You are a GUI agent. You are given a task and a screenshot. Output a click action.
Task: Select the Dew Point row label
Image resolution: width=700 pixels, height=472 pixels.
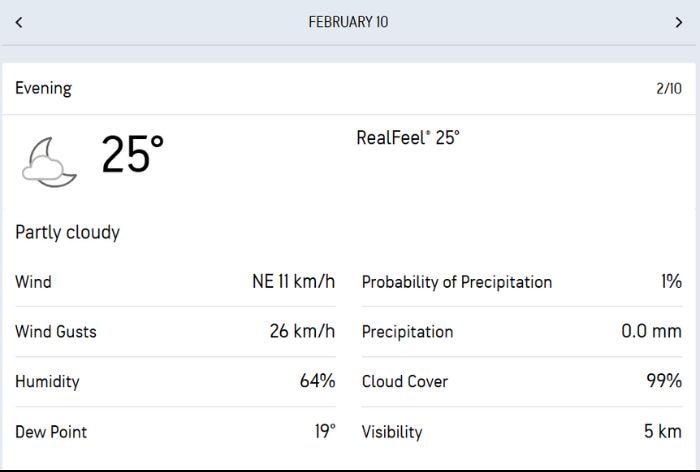[x=51, y=432]
